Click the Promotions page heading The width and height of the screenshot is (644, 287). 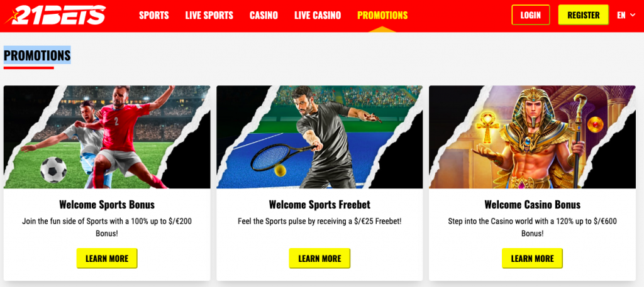(x=37, y=55)
